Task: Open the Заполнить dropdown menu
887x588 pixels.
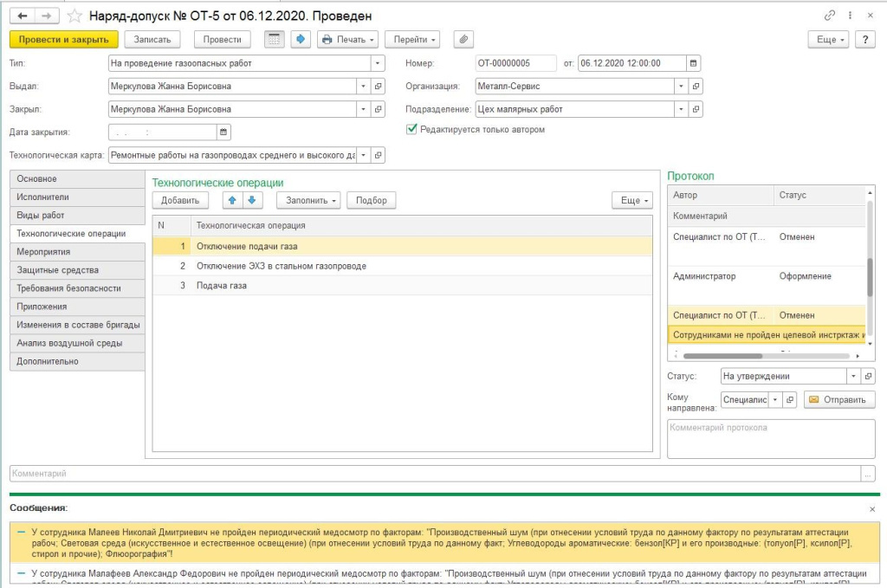Action: click(308, 200)
